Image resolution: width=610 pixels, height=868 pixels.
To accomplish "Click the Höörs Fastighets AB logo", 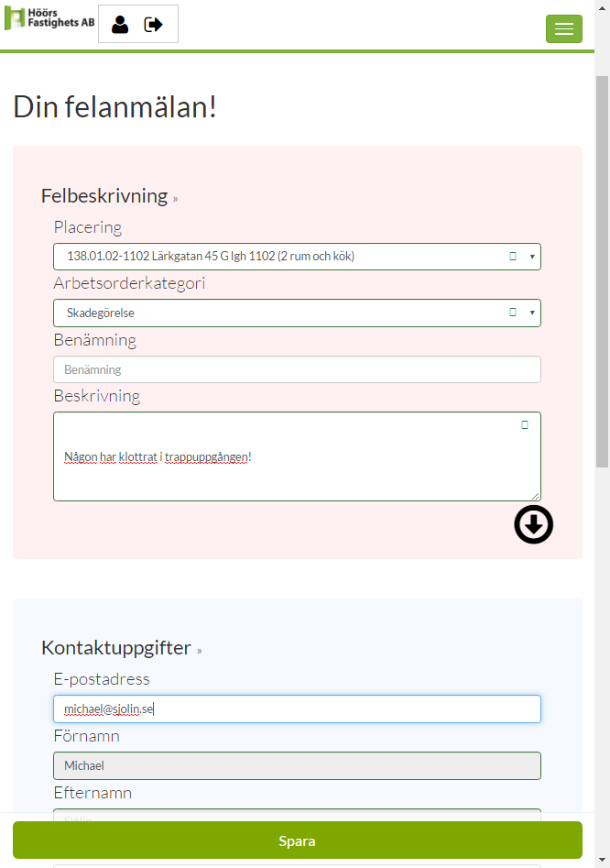I will pyautogui.click(x=49, y=18).
